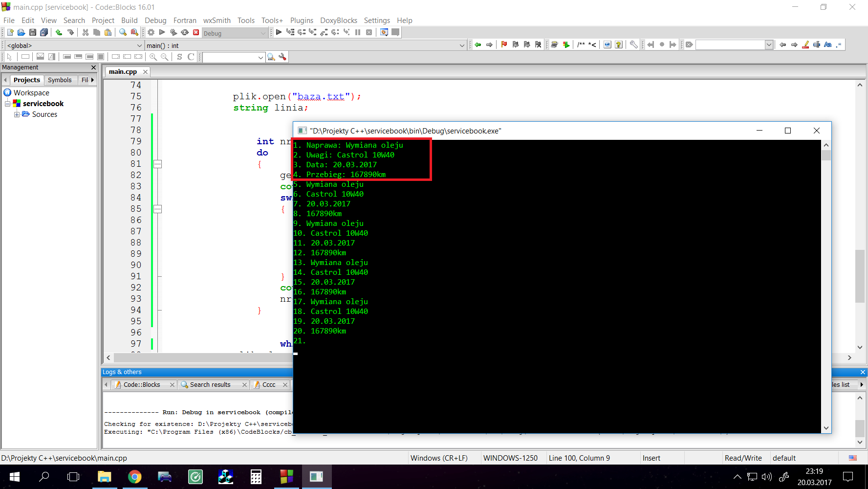
Task: Switch to the Symbols tab in Management panel
Action: click(x=60, y=80)
